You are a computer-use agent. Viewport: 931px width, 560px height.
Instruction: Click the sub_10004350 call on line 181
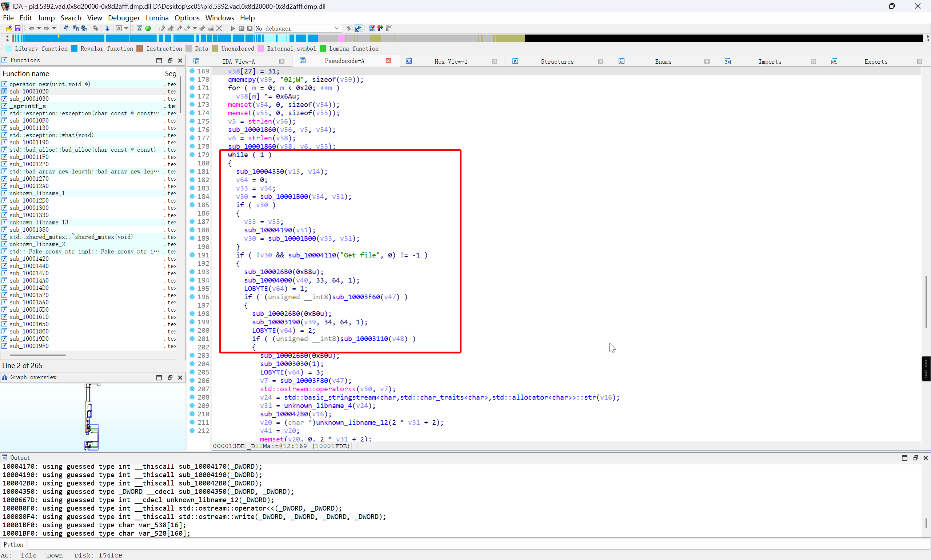pos(260,171)
